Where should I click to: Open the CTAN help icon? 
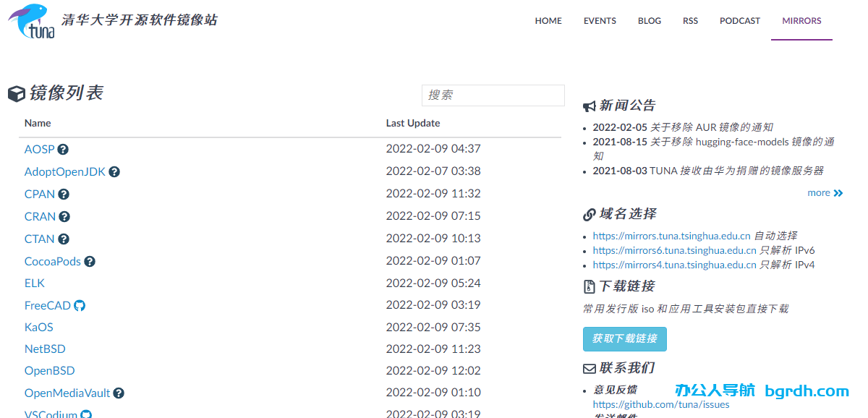64,239
